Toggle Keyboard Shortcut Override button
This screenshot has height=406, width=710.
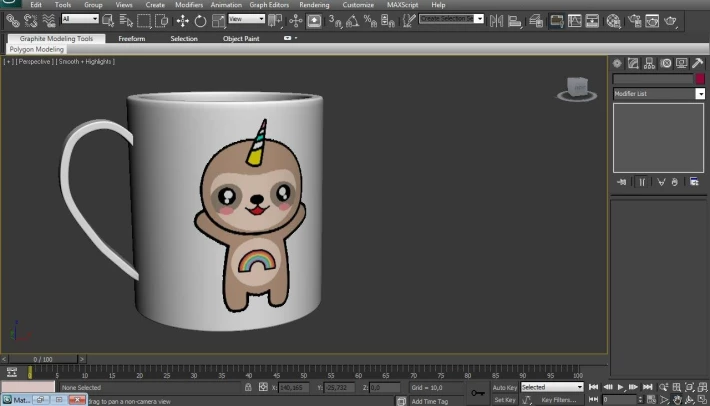[x=314, y=21]
